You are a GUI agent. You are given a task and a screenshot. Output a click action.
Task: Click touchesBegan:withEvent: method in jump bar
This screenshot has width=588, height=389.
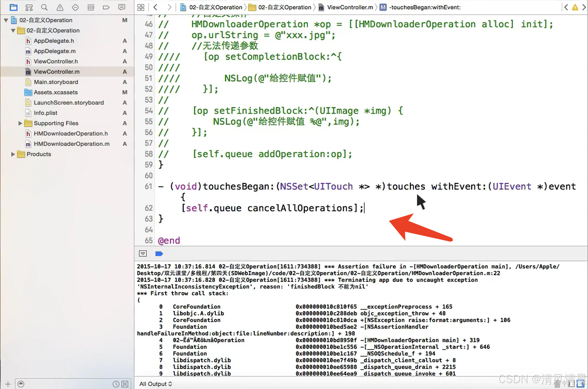point(425,7)
